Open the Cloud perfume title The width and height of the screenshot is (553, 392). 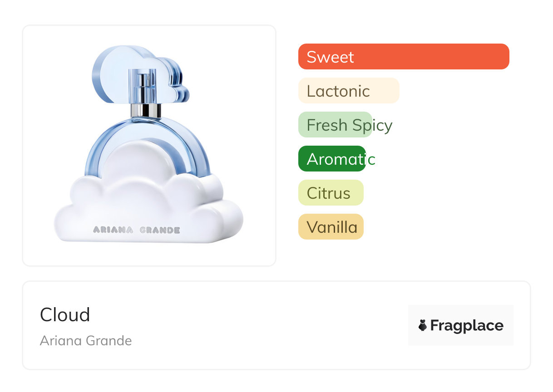click(65, 314)
